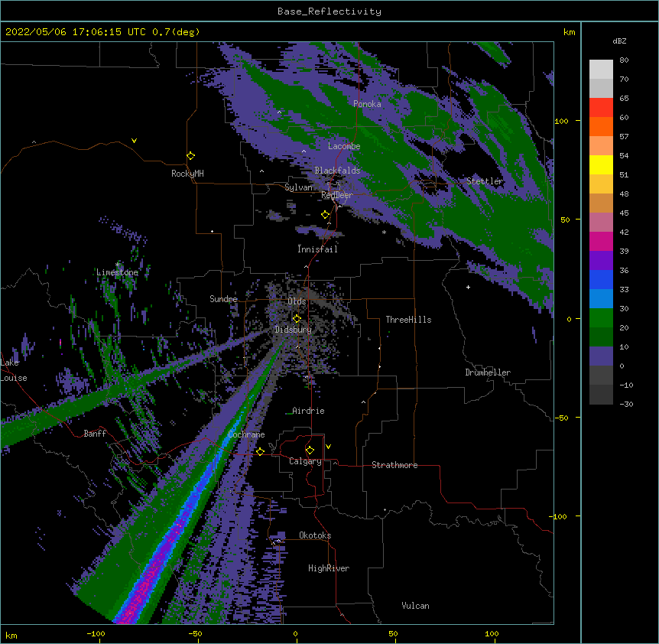
Task: Select the yellow diamond marker above the Calgary label
Action: pyautogui.click(x=310, y=450)
